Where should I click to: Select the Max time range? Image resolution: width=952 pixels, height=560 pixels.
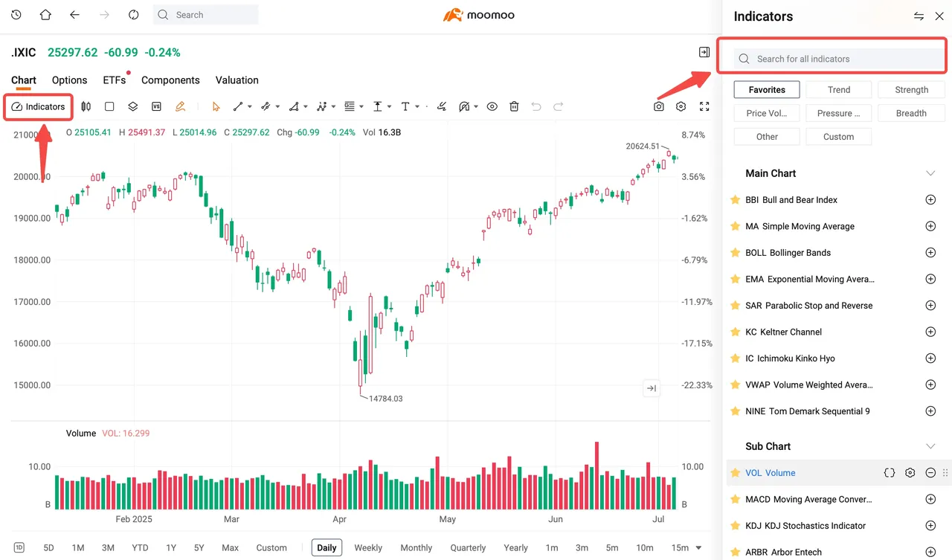(x=231, y=548)
